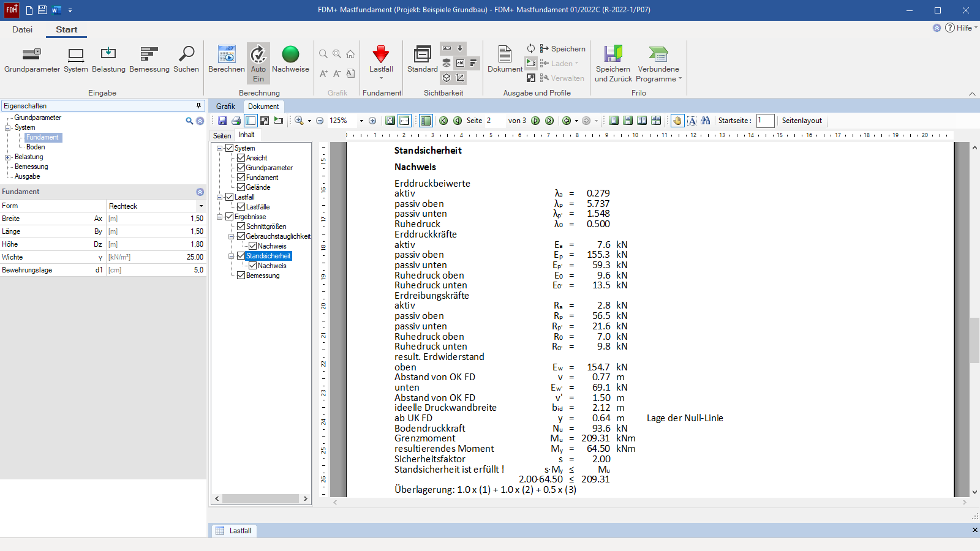Go to first page of document
The width and height of the screenshot is (980, 551).
[x=443, y=121]
